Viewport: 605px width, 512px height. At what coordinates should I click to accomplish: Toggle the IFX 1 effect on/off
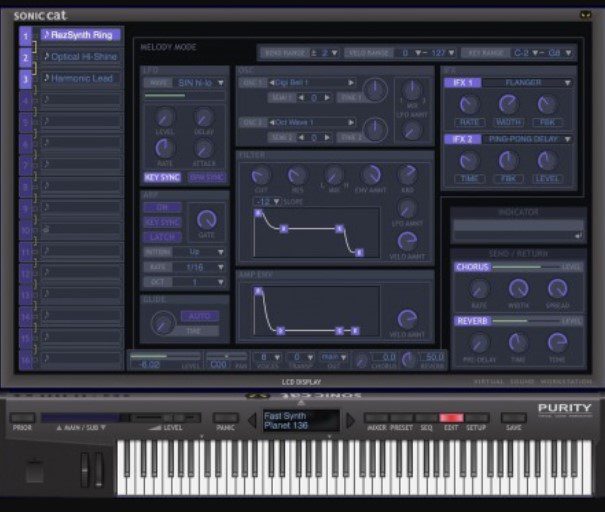tap(462, 83)
